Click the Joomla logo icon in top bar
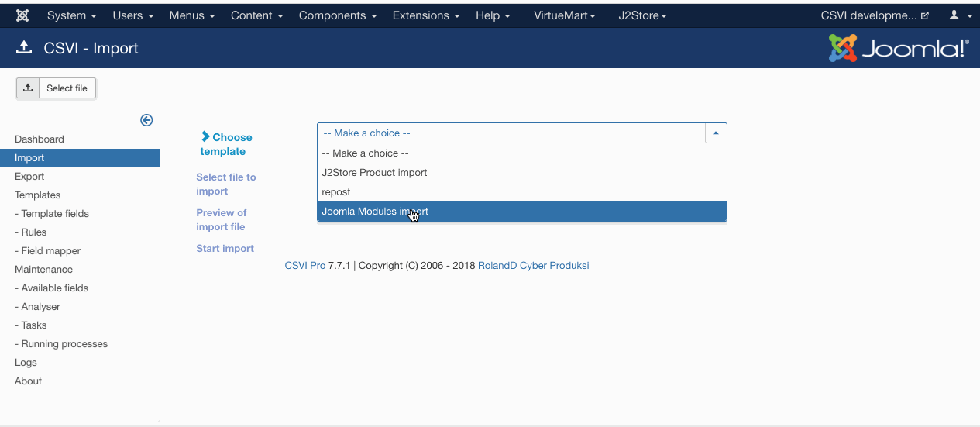 [23, 15]
